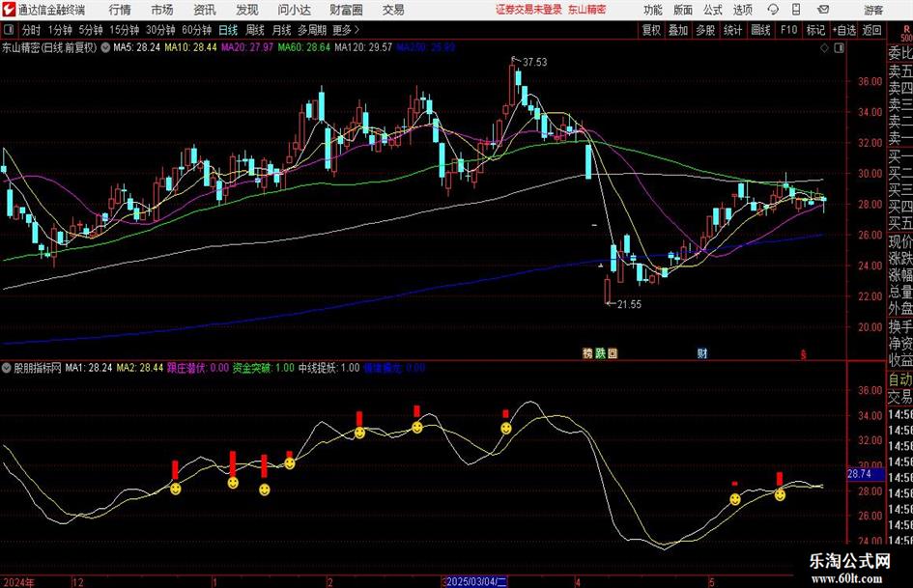Click the 标记 mark button
This screenshot has width=913, height=588.
point(815,30)
